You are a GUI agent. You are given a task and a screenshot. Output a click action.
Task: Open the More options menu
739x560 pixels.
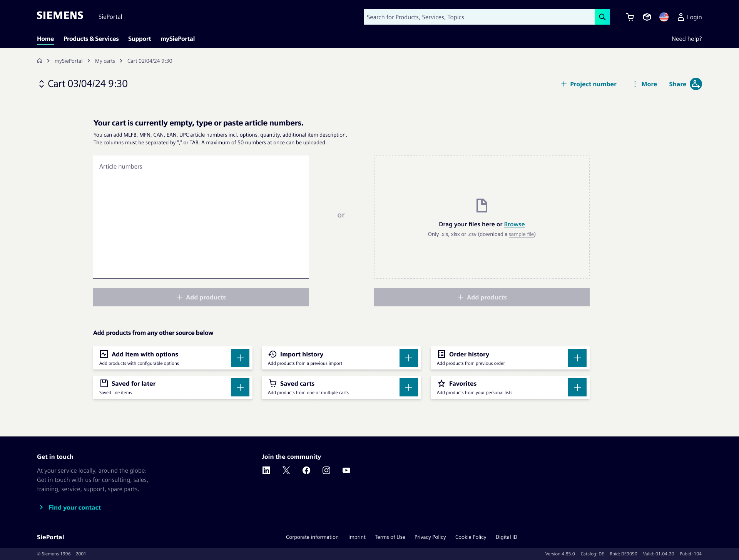click(645, 84)
